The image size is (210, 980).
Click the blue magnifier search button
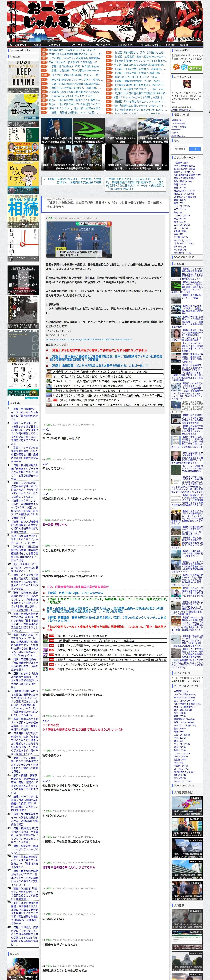195,149
